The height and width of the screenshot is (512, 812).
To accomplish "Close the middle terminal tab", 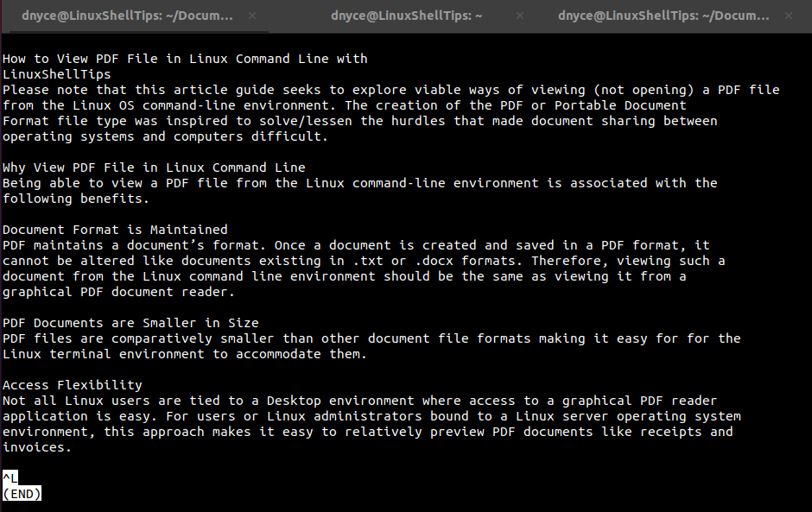I will click(519, 15).
